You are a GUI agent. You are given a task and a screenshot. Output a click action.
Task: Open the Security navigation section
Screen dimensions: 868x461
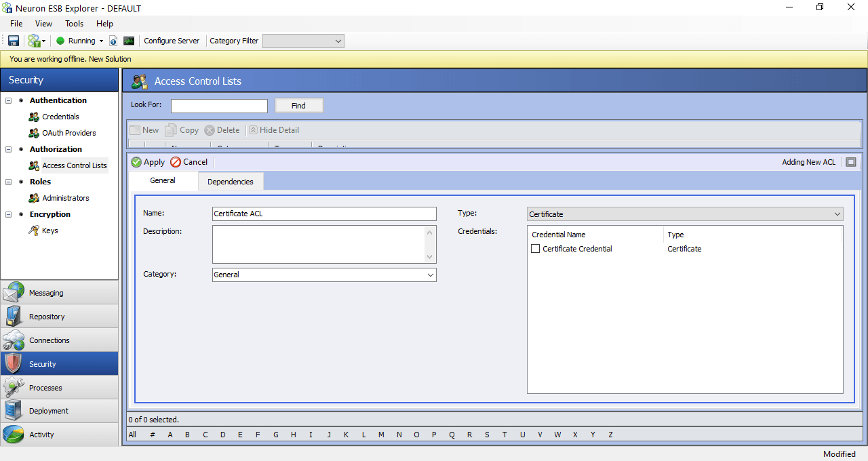tap(60, 364)
